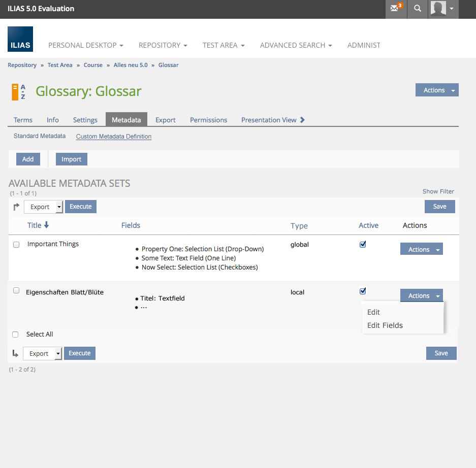Click the Add button
Viewport: 476px width, 468px height.
(x=28, y=159)
